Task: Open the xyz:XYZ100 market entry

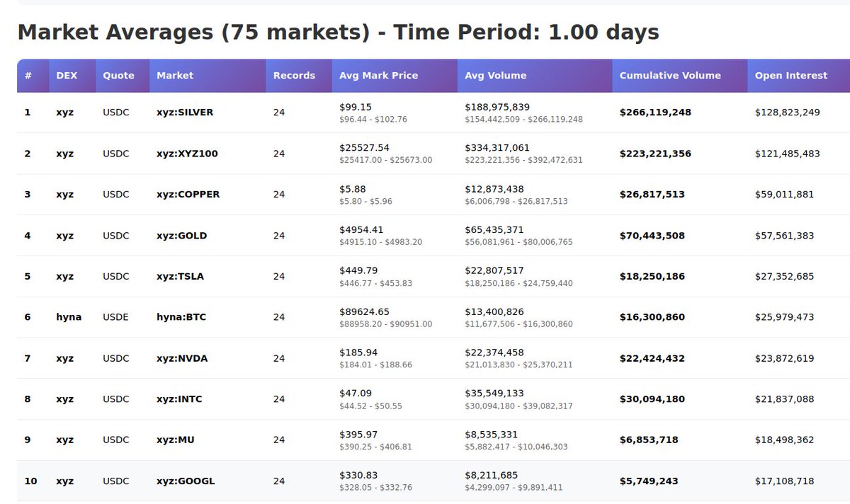Action: [186, 153]
